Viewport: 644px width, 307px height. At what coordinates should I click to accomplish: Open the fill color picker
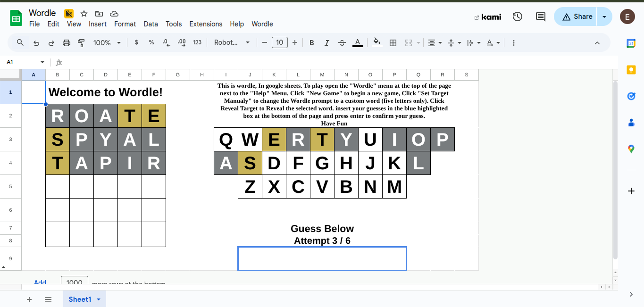pyautogui.click(x=376, y=43)
